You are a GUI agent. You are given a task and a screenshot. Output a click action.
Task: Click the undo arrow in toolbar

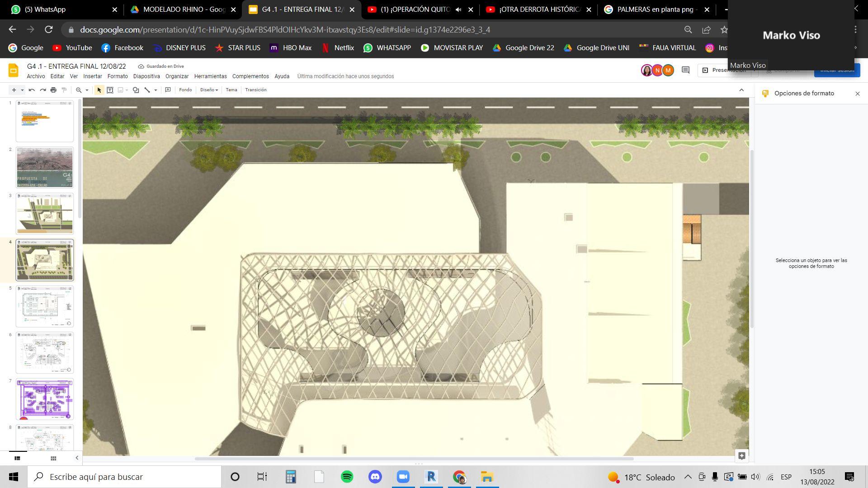[32, 90]
